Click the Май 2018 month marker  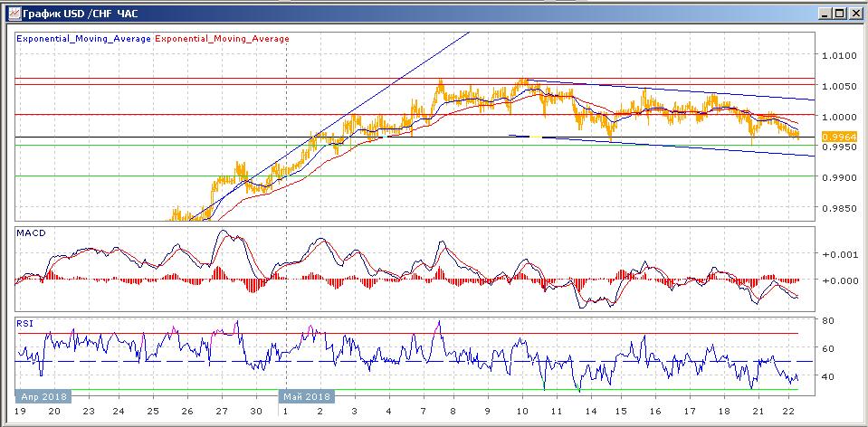coord(307,396)
